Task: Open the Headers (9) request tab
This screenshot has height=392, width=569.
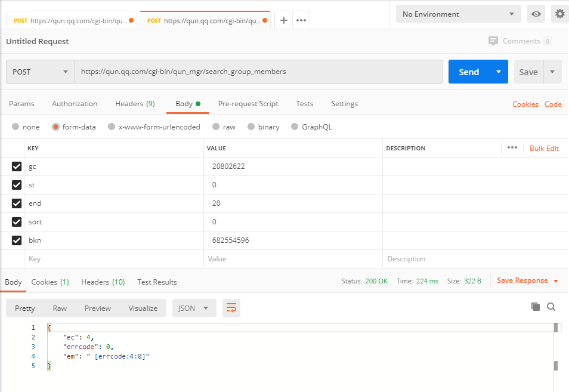Action: [x=135, y=104]
